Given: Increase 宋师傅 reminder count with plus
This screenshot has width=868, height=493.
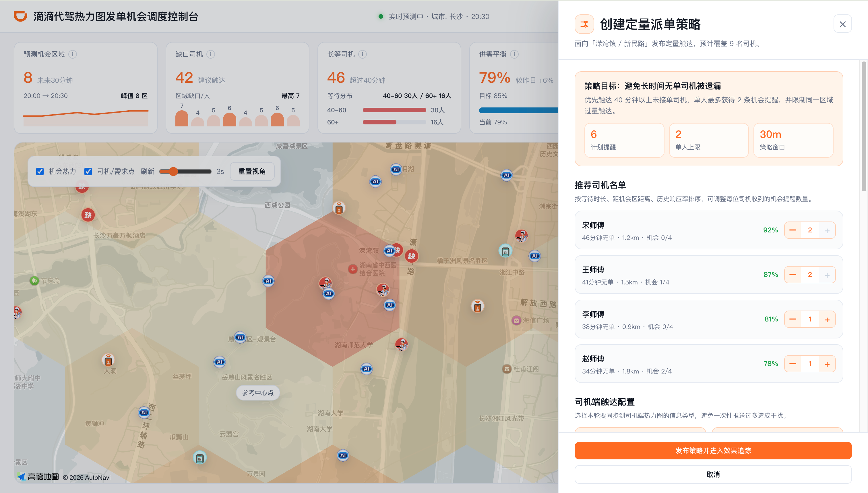Looking at the screenshot, I should tap(827, 230).
